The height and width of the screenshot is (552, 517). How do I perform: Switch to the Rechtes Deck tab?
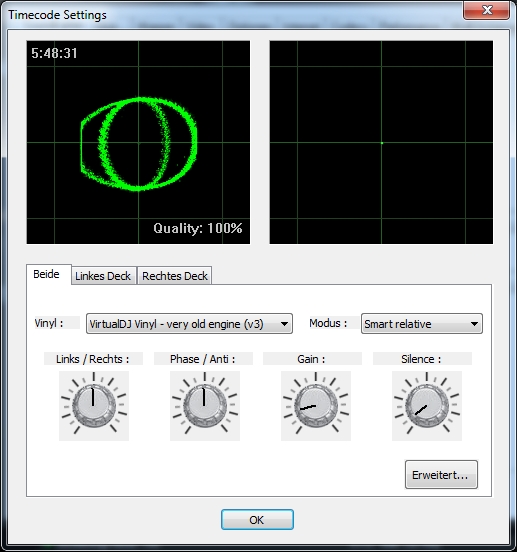pos(175,276)
